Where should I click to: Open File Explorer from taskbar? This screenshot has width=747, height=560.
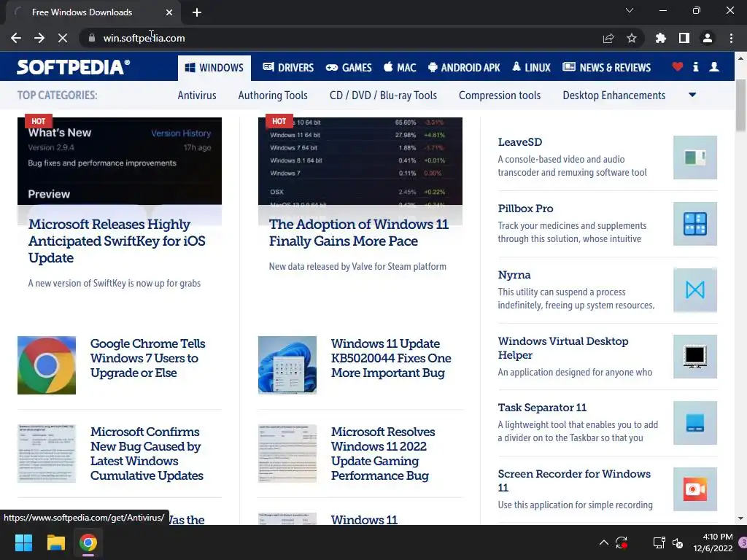[x=55, y=542]
